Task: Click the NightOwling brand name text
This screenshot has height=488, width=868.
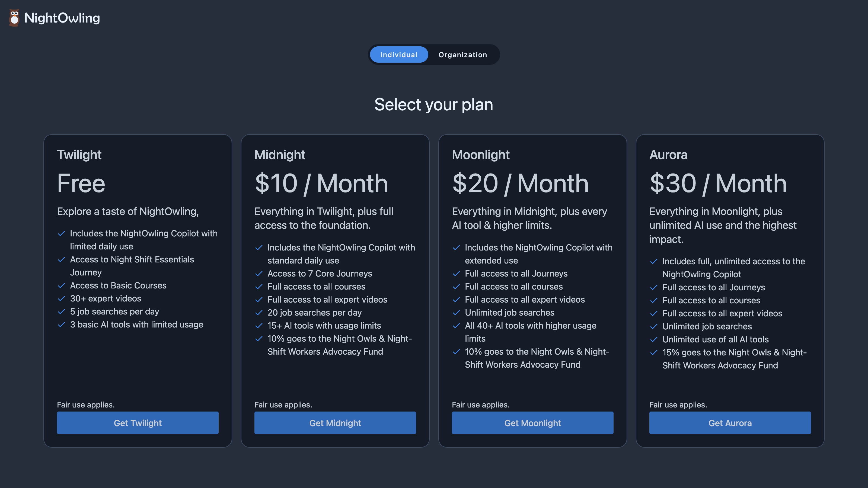Action: click(x=62, y=18)
